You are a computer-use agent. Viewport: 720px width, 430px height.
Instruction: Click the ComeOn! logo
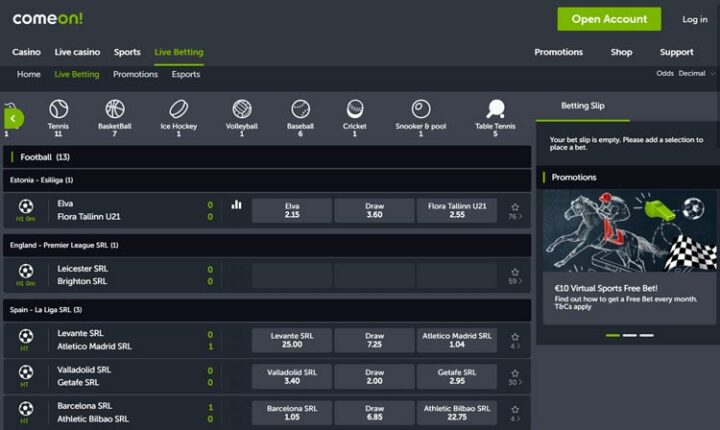click(x=48, y=18)
